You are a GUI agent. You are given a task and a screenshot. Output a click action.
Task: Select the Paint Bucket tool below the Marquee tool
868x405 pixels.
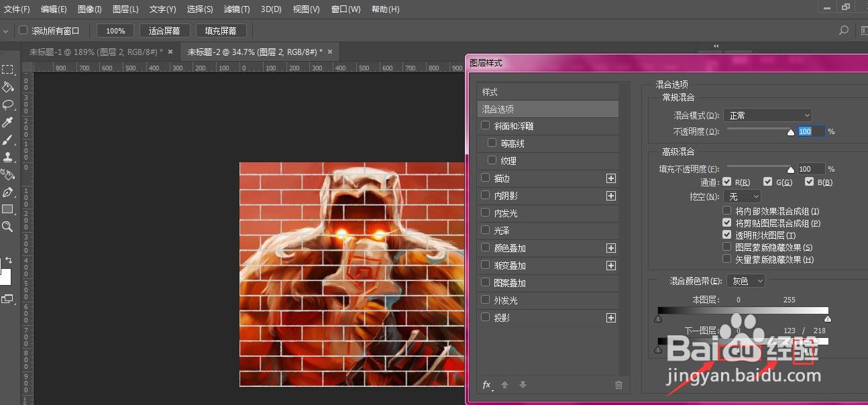coord(7,87)
